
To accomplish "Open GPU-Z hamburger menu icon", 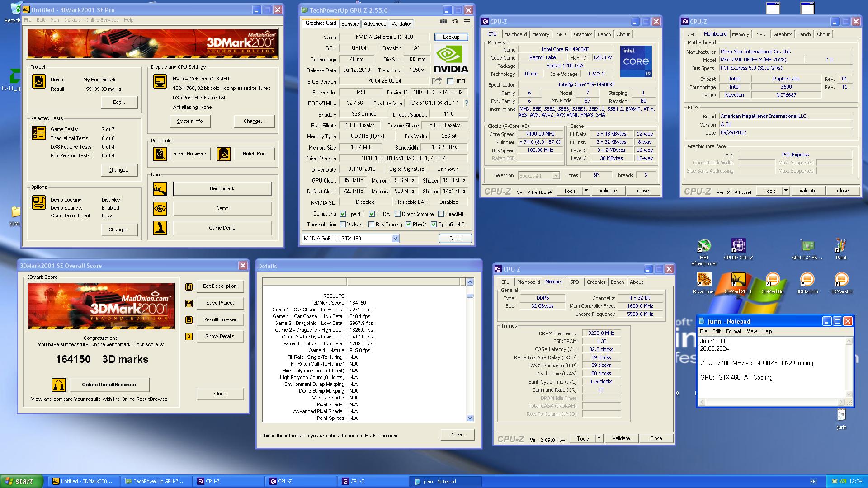I will 467,21.
